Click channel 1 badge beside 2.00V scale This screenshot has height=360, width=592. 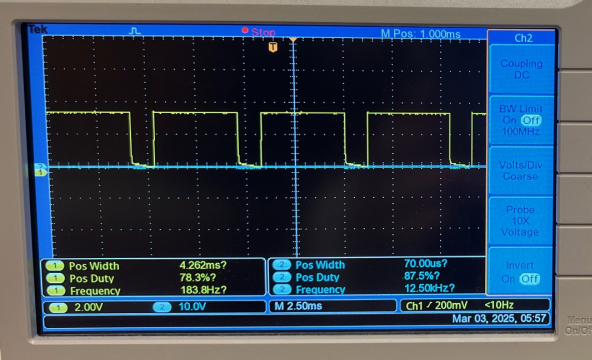click(58, 308)
